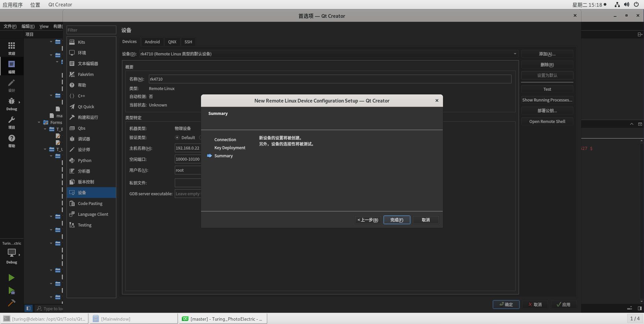Open Code Pasting settings category
644x324 pixels.
click(x=91, y=203)
